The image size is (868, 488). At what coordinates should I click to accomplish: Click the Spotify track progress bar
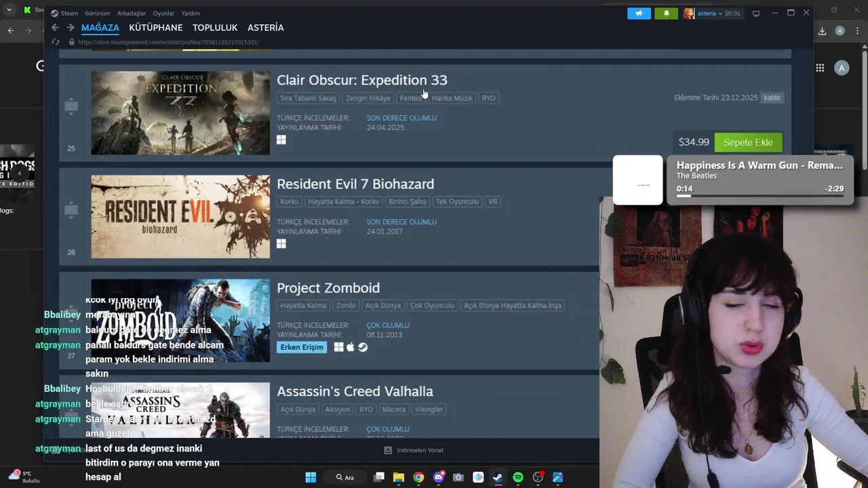[760, 197]
